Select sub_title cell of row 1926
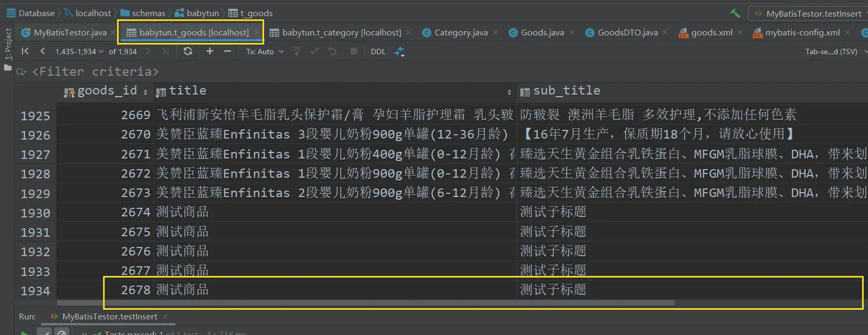Viewport: 868px width, 335px height. (x=692, y=134)
